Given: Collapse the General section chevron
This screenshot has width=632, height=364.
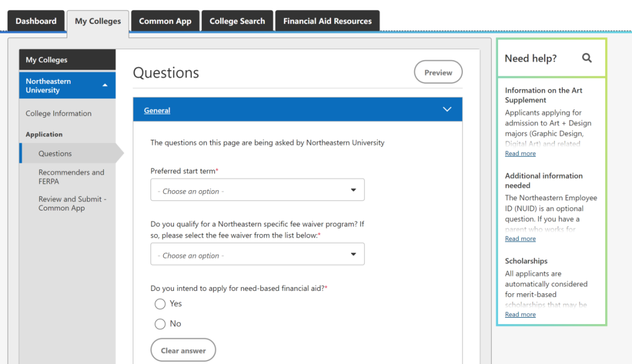Looking at the screenshot, I should tap(447, 110).
